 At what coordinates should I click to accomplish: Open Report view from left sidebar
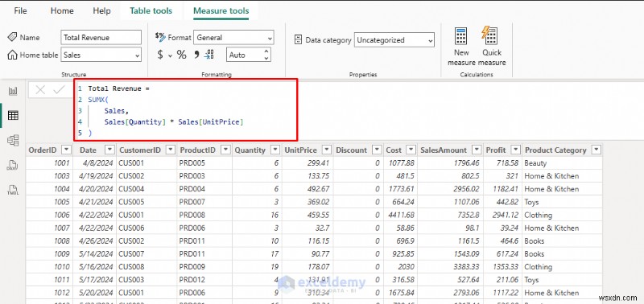[x=13, y=91]
